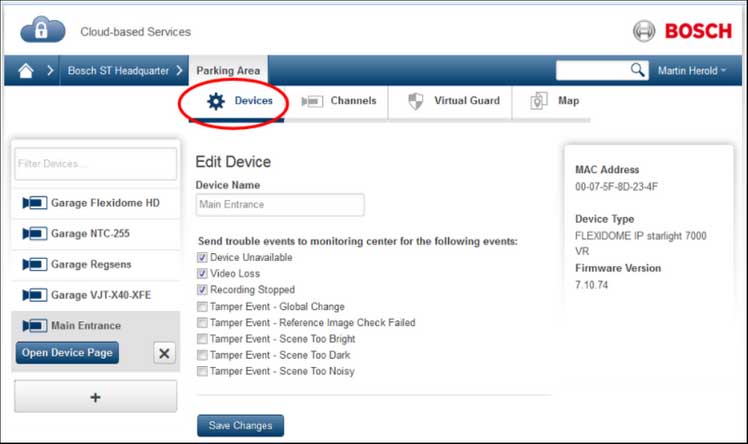This screenshot has height=444, width=748.
Task: Add a new device with plus button
Action: (x=95, y=397)
